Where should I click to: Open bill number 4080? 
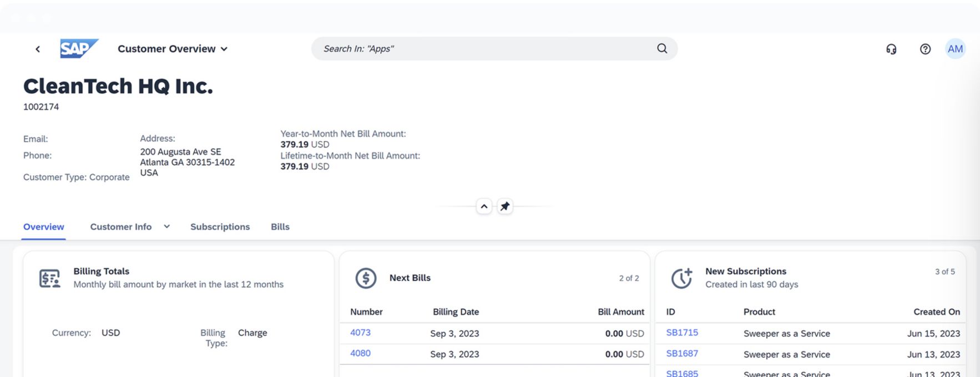360,353
